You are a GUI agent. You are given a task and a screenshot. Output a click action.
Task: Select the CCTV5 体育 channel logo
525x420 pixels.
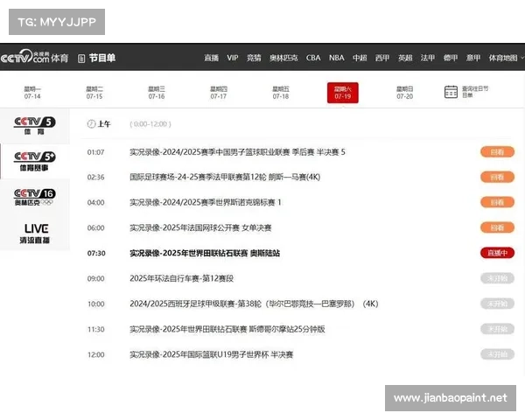(x=34, y=126)
